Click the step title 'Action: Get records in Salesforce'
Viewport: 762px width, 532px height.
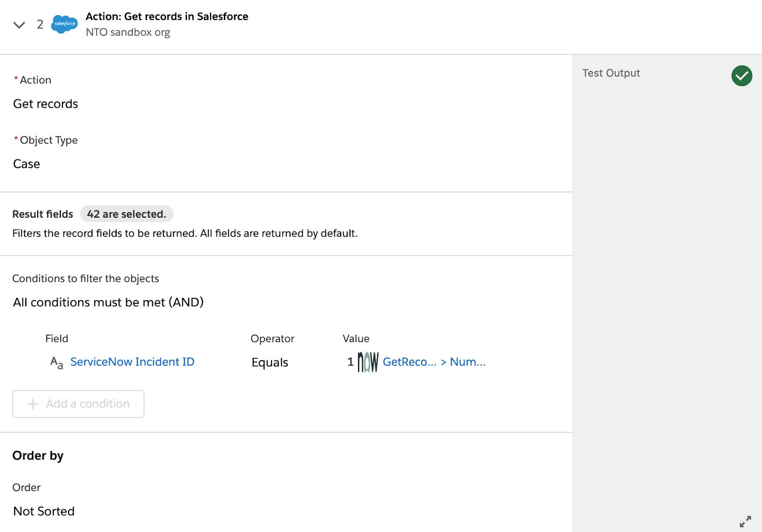[167, 16]
